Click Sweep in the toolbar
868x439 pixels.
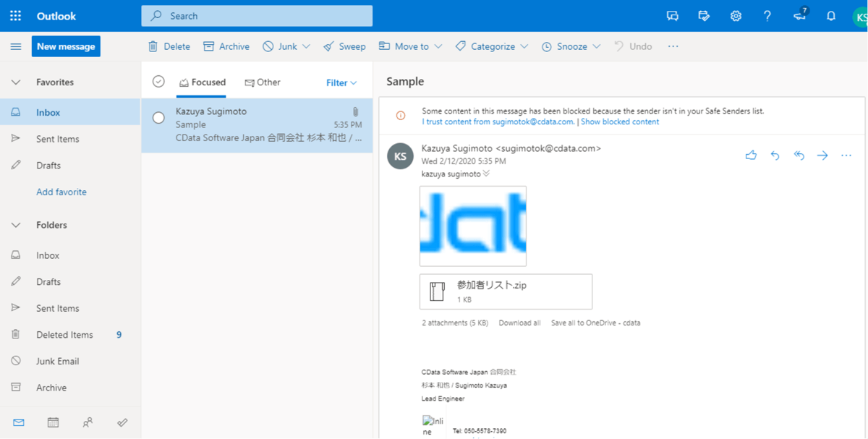pyautogui.click(x=344, y=46)
